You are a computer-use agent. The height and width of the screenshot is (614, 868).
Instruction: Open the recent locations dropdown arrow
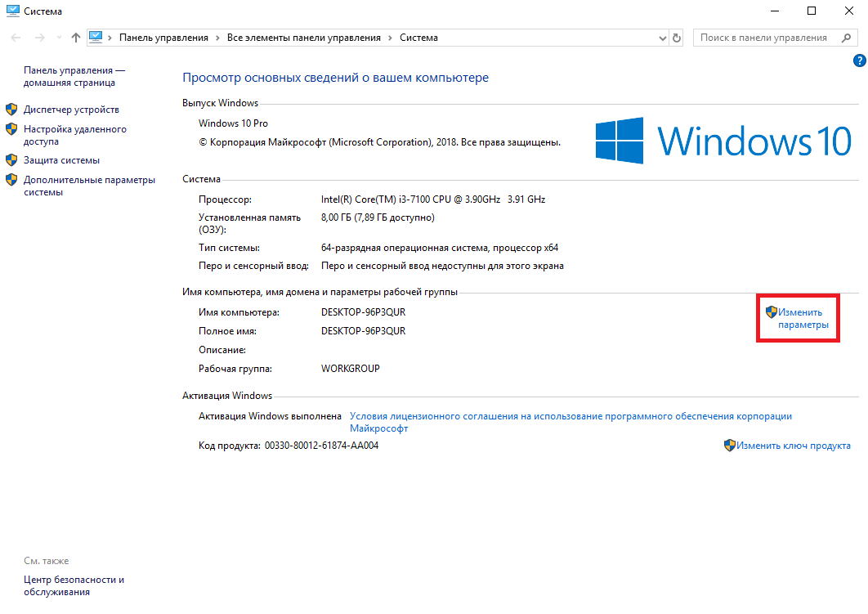coord(58,38)
